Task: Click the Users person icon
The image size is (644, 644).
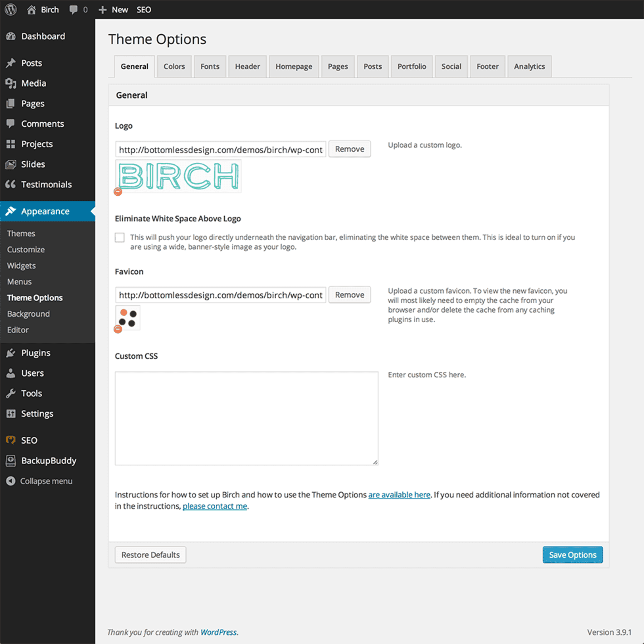Action: point(11,373)
